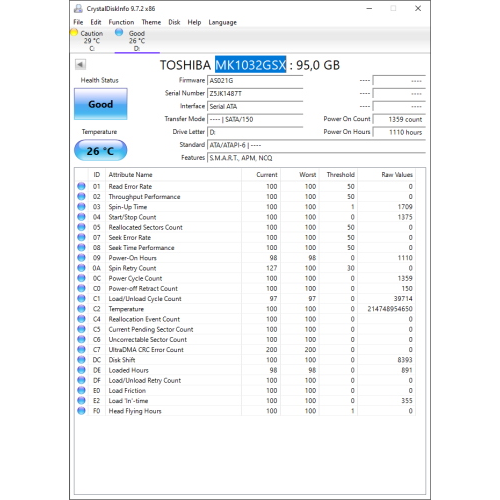The image size is (500, 500).
Task: Click the Firmware field AS021G
Action: (255, 81)
